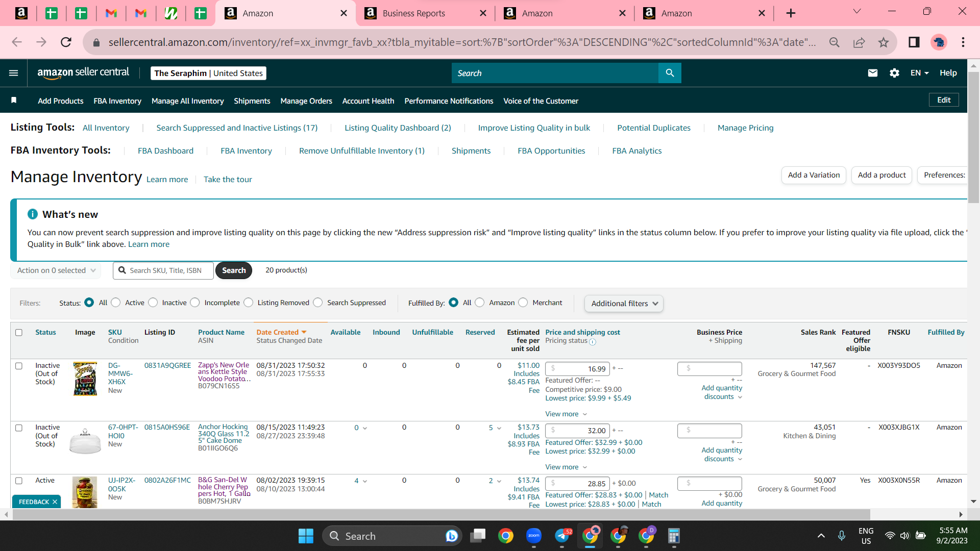Viewport: 980px width, 551px height.
Task: Open the Manage Pricing link
Action: tap(745, 128)
